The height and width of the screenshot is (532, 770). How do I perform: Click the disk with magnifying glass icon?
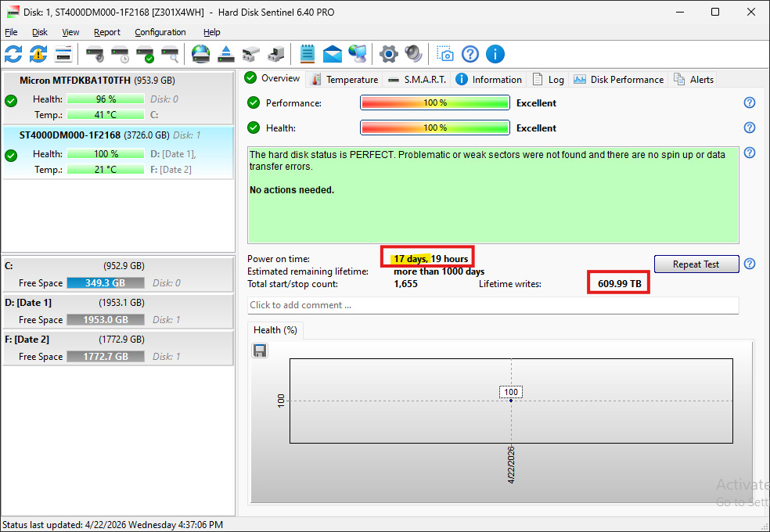coord(171,54)
